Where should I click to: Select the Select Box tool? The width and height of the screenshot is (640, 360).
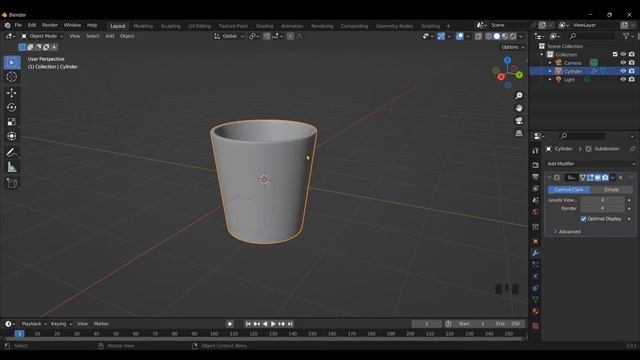12,62
